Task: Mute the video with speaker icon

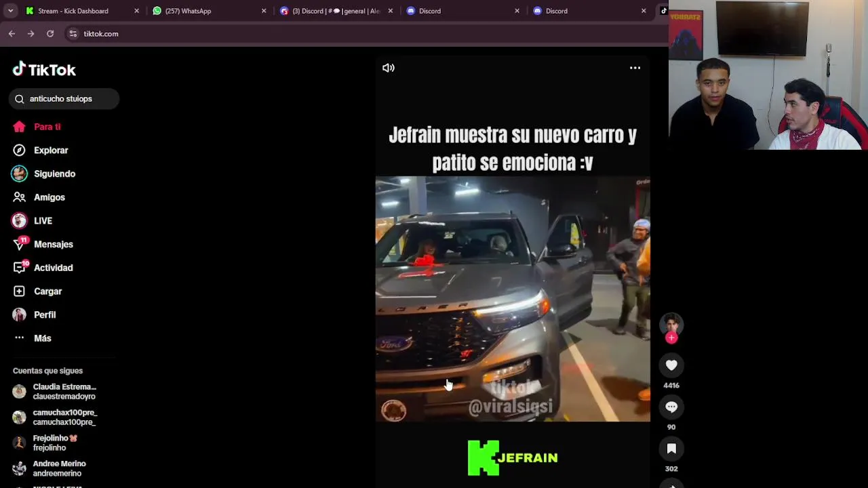Action: (389, 68)
